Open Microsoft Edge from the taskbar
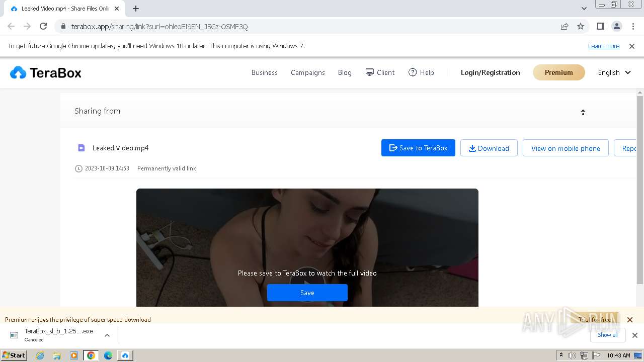The image size is (644, 362). coord(108,355)
